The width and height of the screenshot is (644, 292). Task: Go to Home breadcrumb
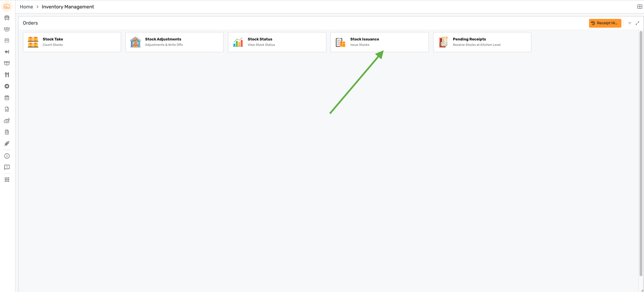click(x=26, y=7)
